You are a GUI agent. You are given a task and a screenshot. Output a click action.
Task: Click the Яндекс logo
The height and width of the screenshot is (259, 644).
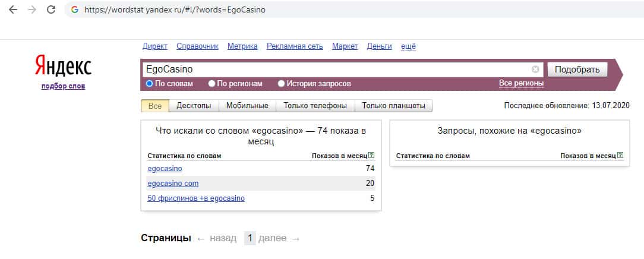coord(63,66)
